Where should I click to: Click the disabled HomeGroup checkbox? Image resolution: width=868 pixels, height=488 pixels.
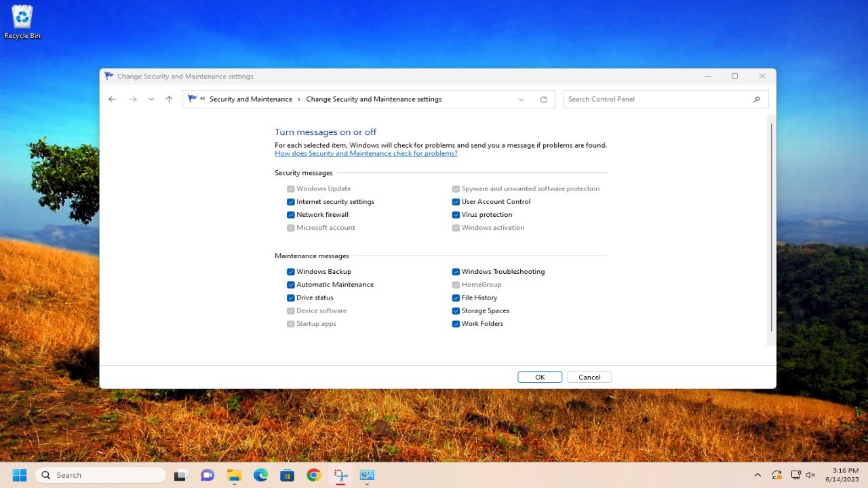[x=456, y=285]
